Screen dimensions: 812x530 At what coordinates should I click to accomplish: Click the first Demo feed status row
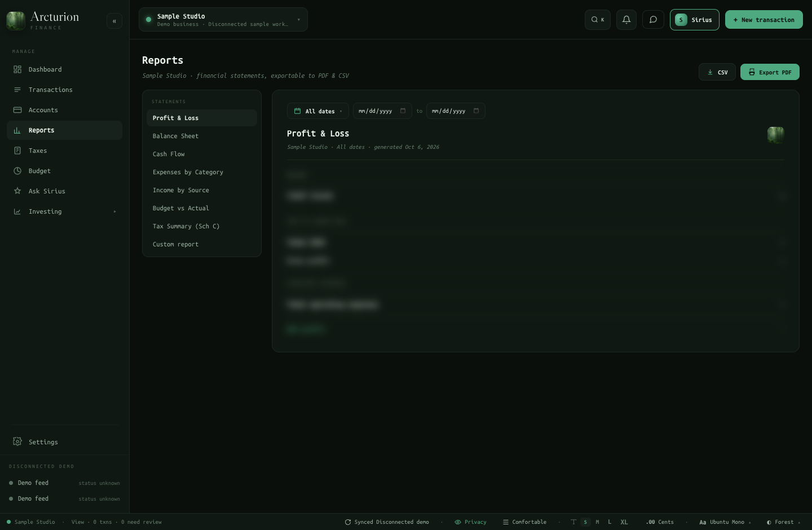tap(64, 483)
